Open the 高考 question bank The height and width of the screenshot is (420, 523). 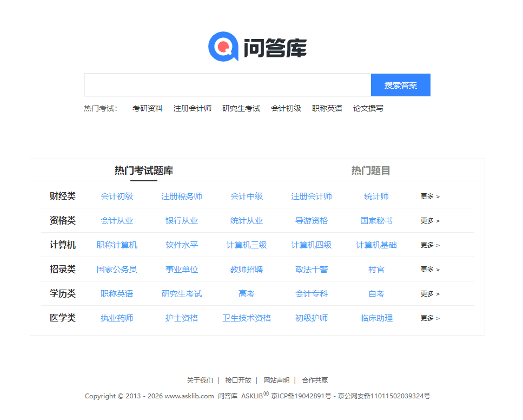coord(247,294)
